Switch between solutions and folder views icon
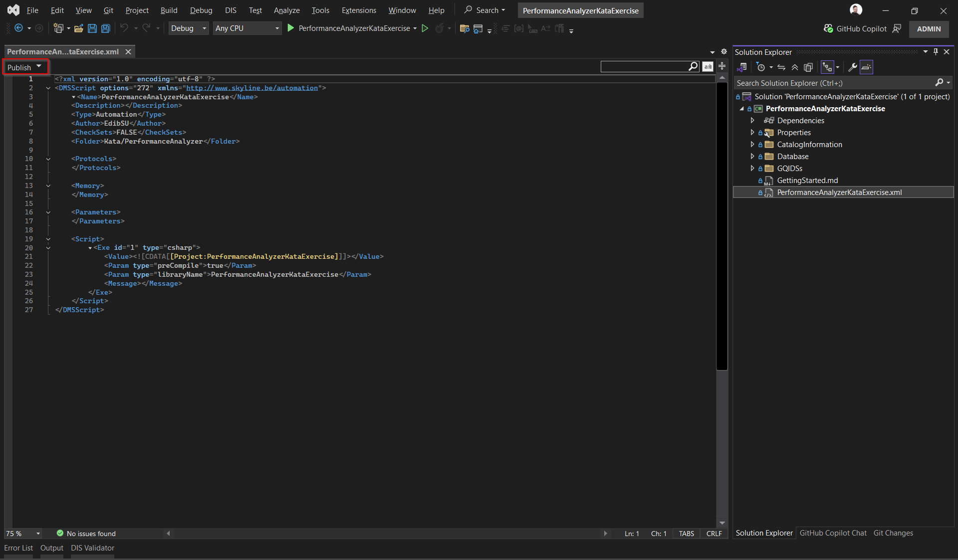The height and width of the screenshot is (560, 958). (x=742, y=67)
